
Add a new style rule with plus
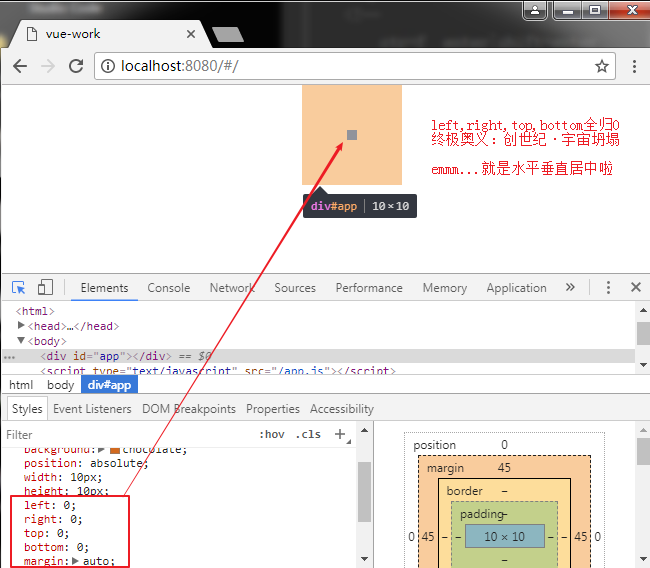click(340, 434)
